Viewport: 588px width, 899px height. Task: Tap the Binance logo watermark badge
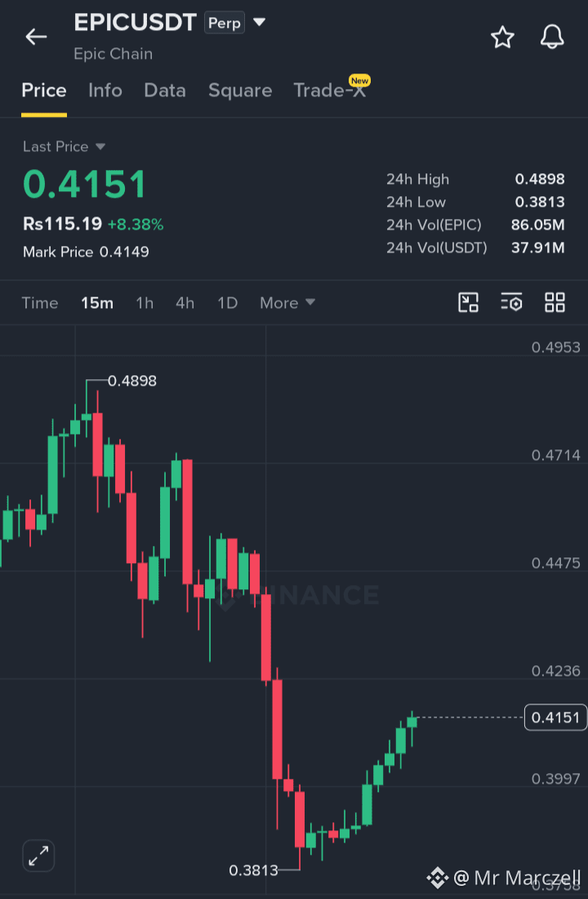(437, 877)
